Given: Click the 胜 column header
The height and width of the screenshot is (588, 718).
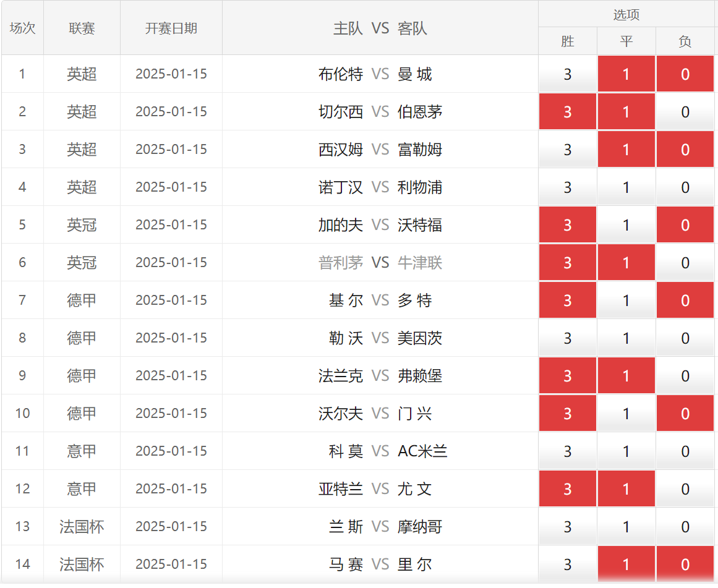Looking at the screenshot, I should click(x=567, y=41).
